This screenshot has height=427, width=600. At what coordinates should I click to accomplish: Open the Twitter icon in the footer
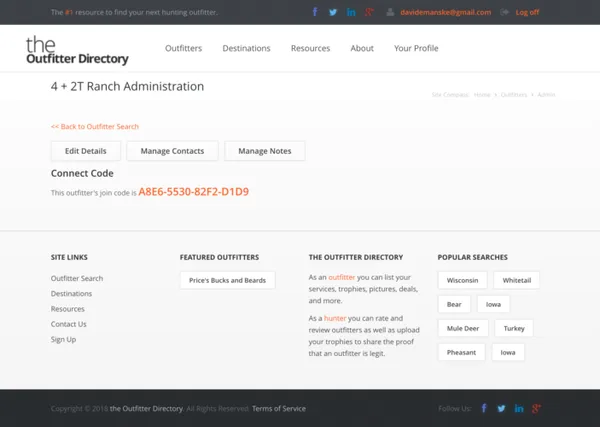click(501, 409)
